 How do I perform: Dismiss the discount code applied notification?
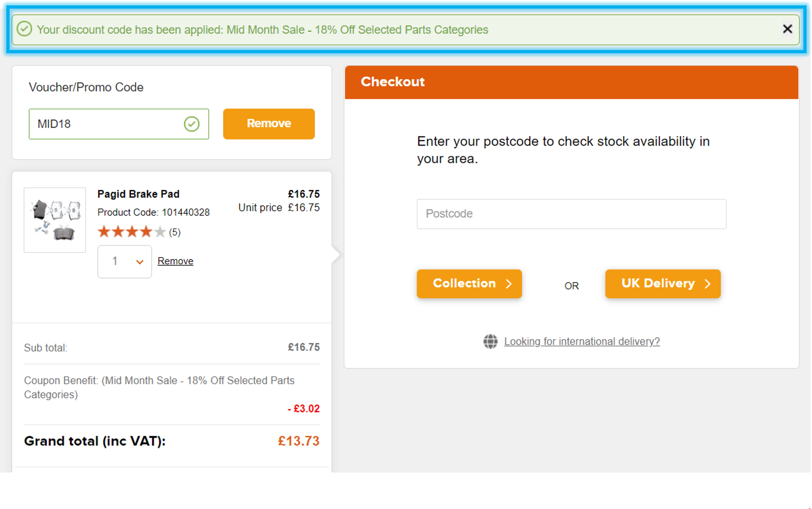(x=788, y=29)
